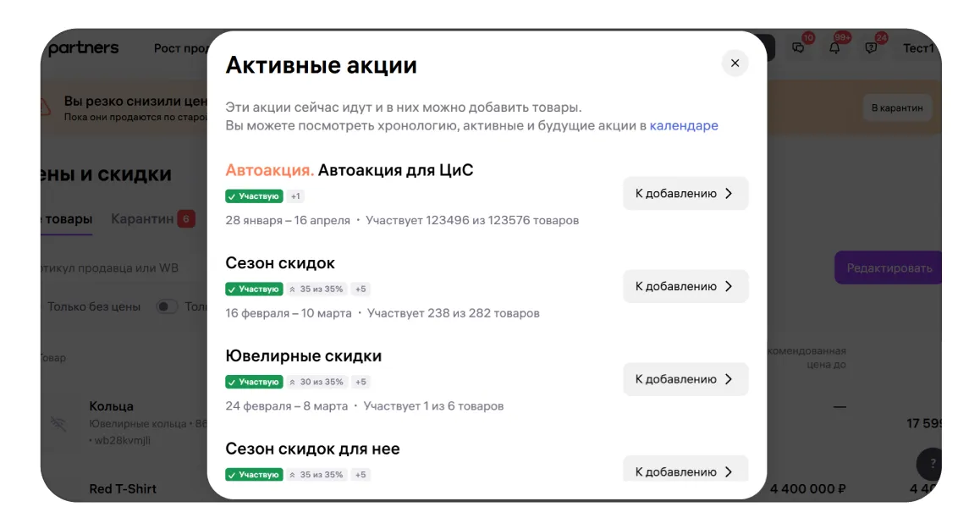Click the red Карантин counter badge

pos(186,219)
